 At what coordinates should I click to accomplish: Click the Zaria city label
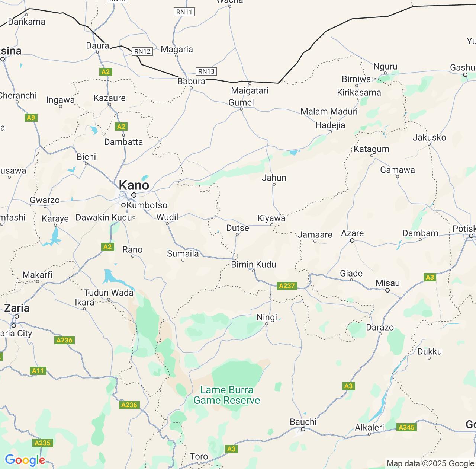click(17, 308)
